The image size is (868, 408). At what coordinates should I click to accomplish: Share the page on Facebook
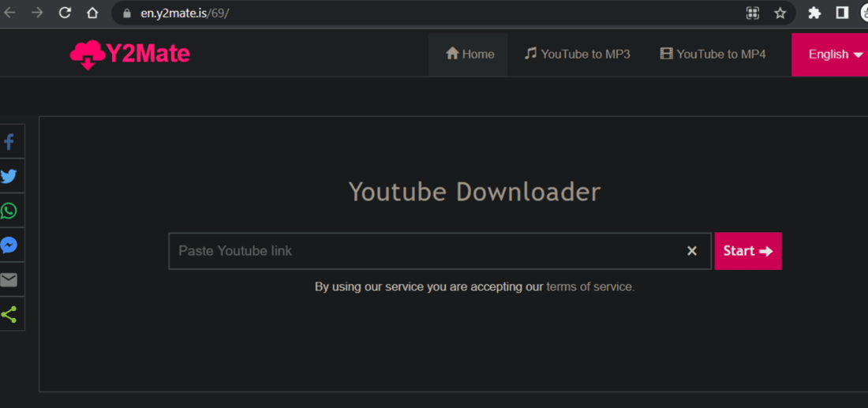(x=9, y=142)
